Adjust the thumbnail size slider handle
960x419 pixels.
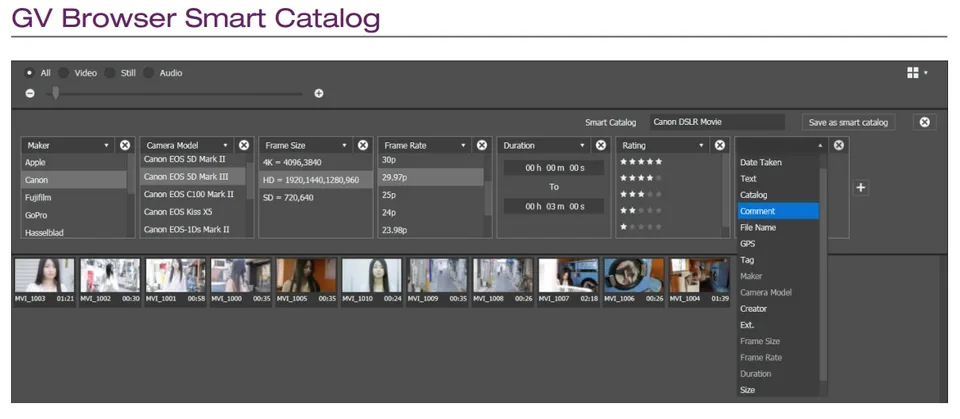56,93
